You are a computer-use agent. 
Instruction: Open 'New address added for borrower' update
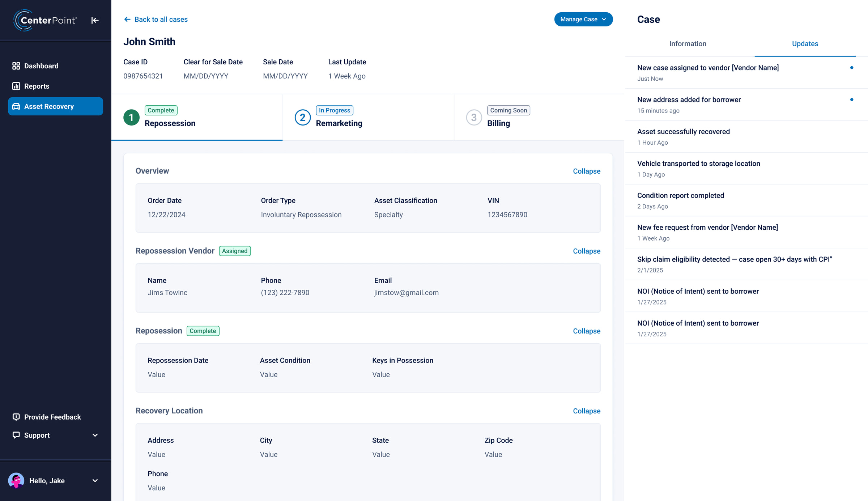point(746,105)
